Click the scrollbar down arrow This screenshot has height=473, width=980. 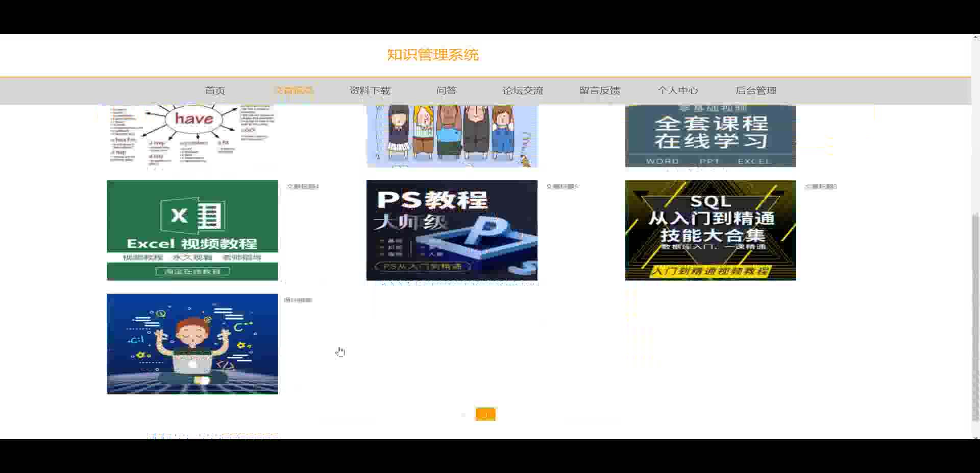click(976, 437)
